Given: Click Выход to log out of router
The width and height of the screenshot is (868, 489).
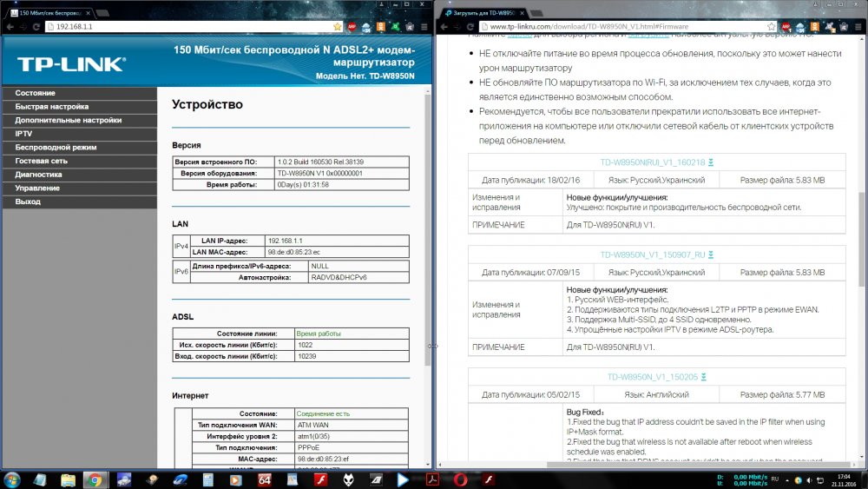Looking at the screenshot, I should click(28, 202).
